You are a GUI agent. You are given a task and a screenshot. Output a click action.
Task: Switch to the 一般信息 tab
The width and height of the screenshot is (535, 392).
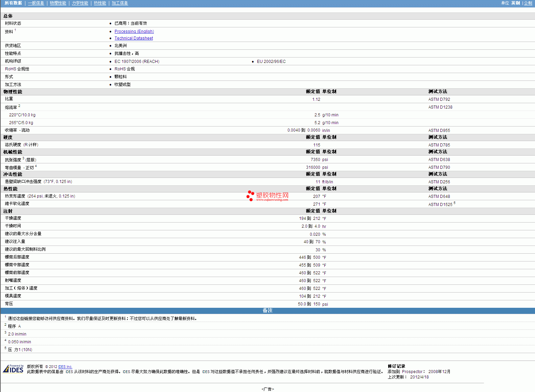36,3
